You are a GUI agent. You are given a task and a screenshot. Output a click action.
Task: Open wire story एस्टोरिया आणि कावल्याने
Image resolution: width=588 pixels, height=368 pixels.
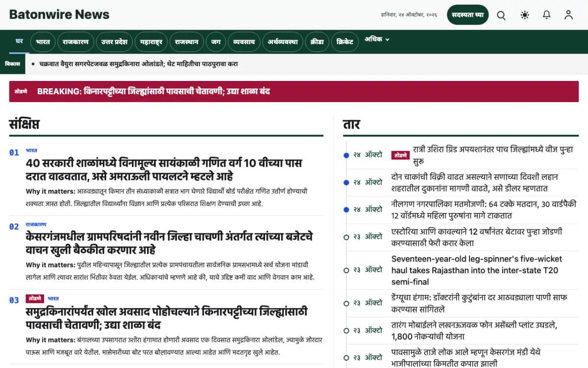pyautogui.click(x=477, y=237)
